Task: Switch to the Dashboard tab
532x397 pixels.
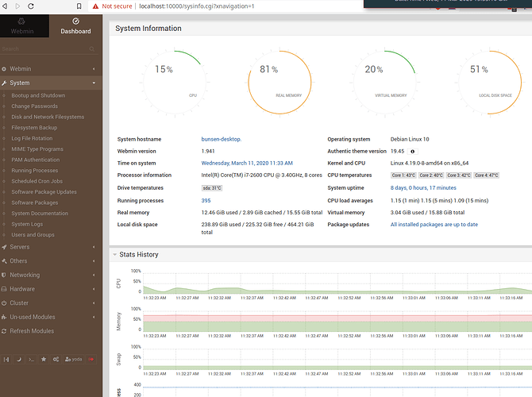Action: point(75,26)
